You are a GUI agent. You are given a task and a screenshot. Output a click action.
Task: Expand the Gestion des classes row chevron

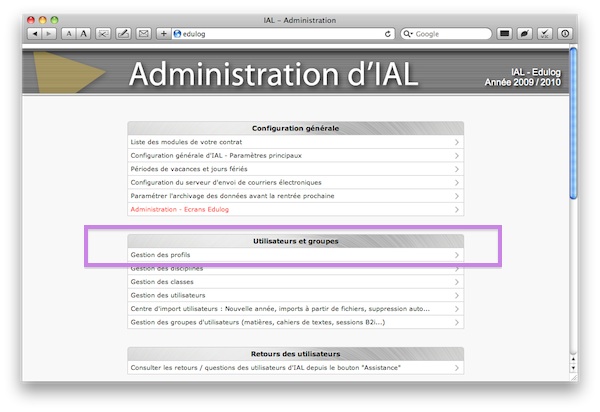click(457, 282)
